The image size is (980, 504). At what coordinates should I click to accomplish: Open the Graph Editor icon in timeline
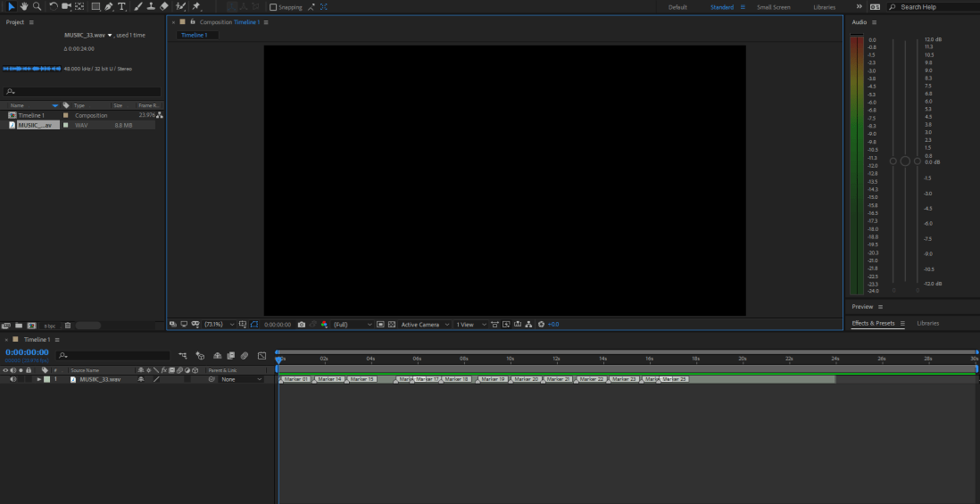262,355
